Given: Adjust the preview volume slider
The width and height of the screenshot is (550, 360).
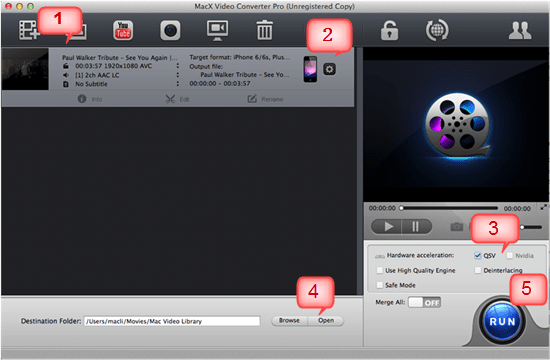Looking at the screenshot, I should (531, 227).
